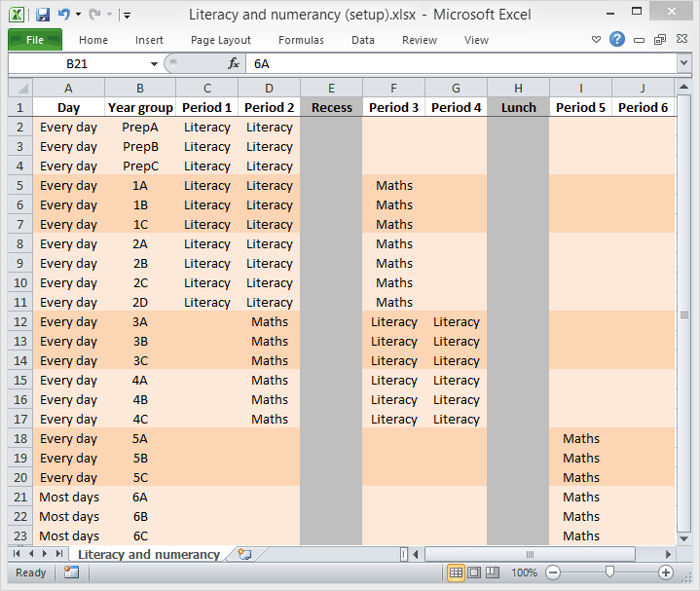This screenshot has height=591, width=700.
Task: Open the Redo history dropdown arrow
Action: pos(109,15)
